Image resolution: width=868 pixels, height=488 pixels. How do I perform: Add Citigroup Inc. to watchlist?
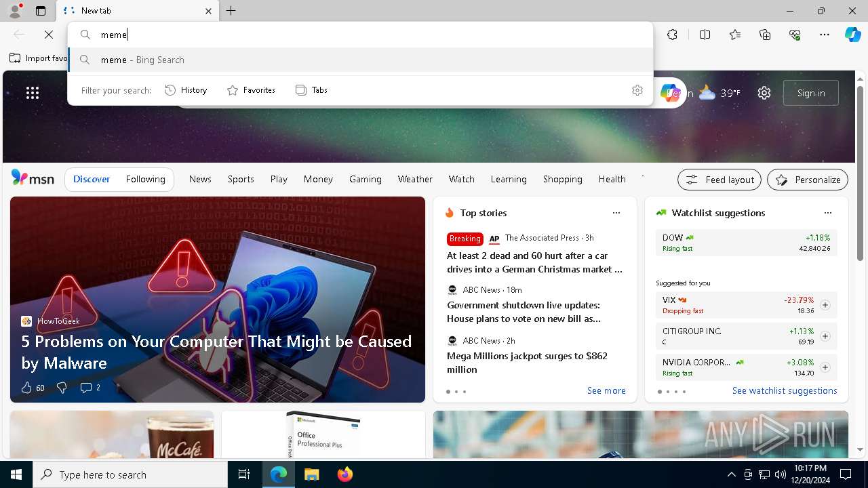coord(825,336)
